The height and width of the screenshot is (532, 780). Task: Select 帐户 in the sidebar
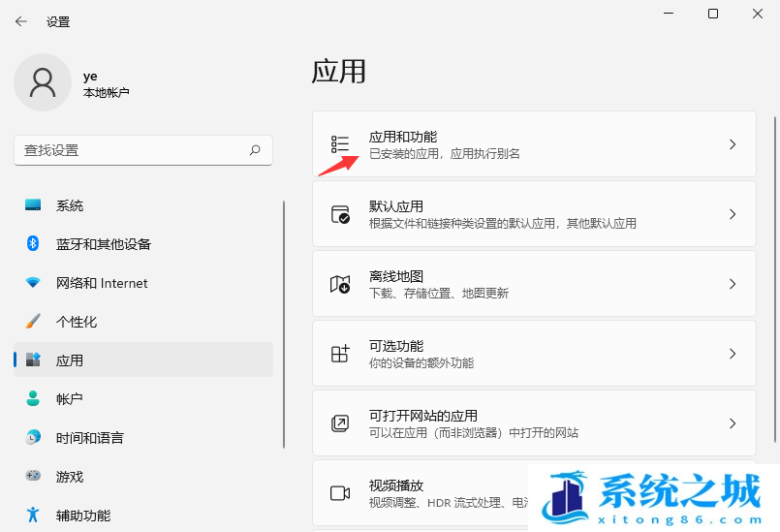click(143, 398)
